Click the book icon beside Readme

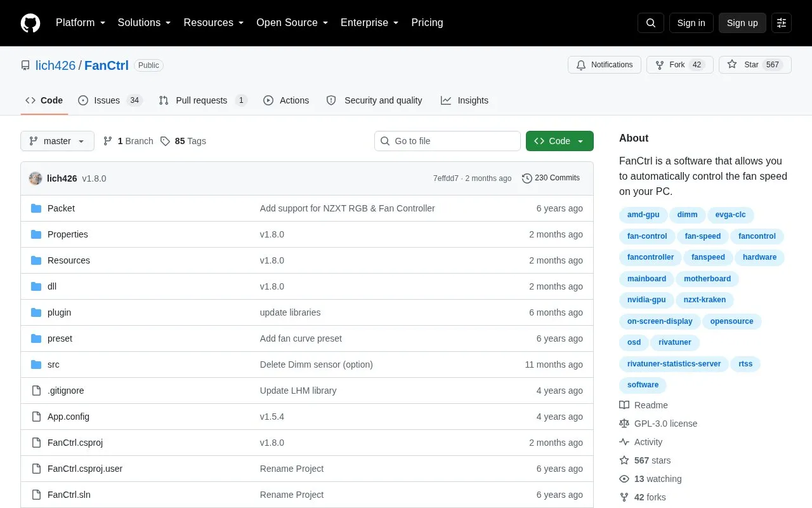coord(624,405)
